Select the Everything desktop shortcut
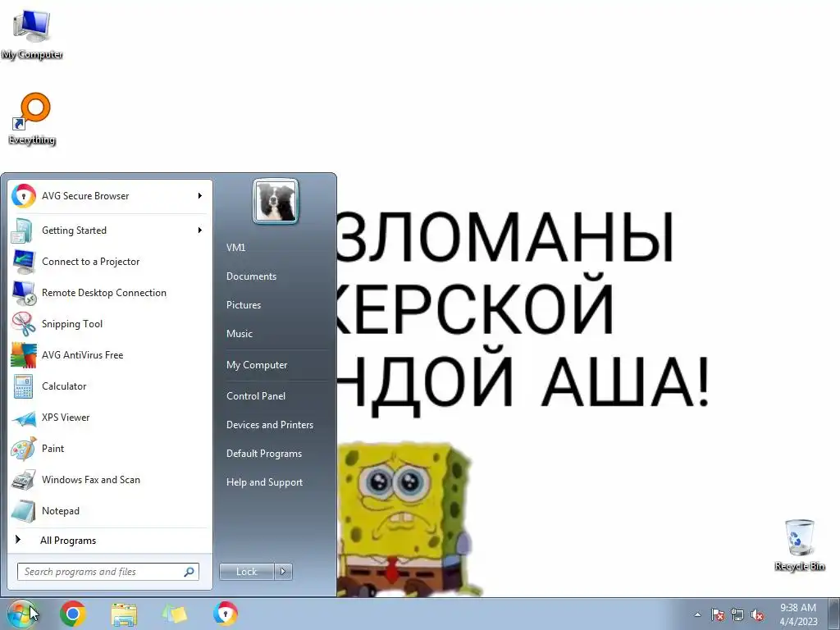 coord(32,119)
